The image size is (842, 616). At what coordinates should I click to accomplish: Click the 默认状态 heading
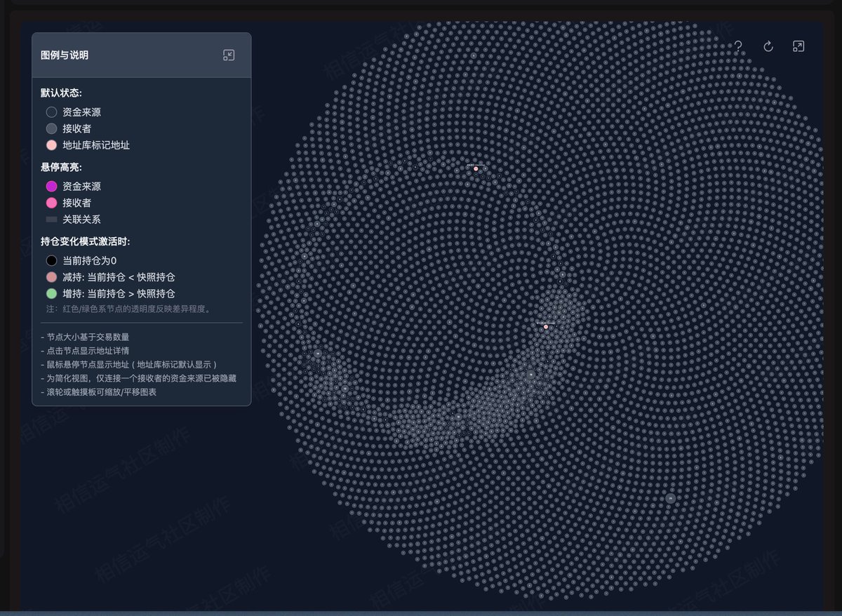(x=61, y=93)
